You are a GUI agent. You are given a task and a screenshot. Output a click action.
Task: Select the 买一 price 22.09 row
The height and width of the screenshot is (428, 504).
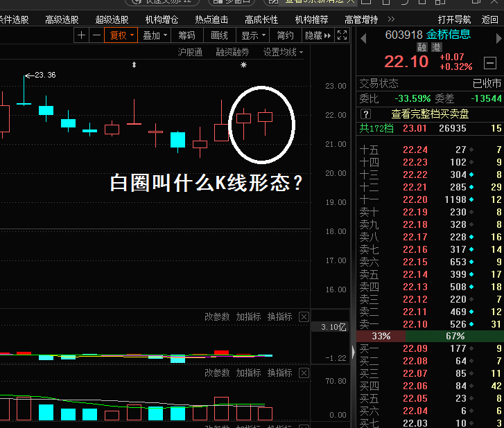coord(430,348)
